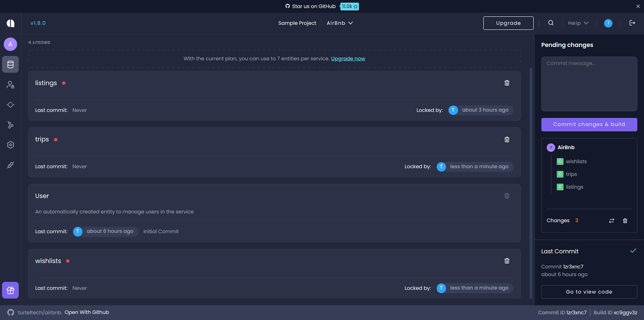Click the green C badge beside wishlists

pos(560,161)
